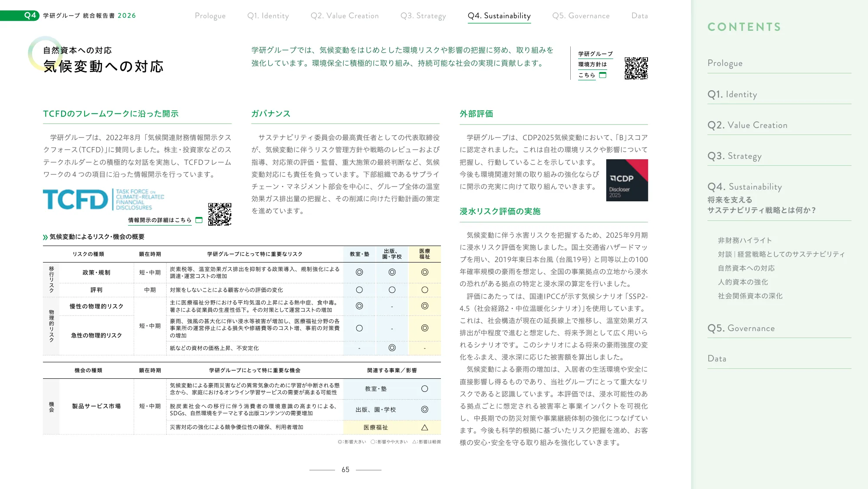Click window icon after 情報開示の詳細はこちら
Image resolution: width=868 pixels, height=489 pixels.
pos(199,220)
